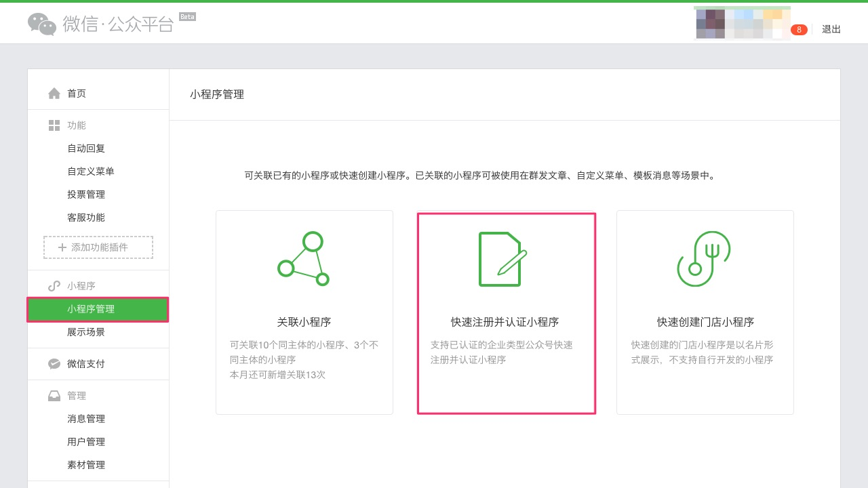Click the account avatar thumbnail at top right
This screenshot has width=868, height=488.
[711, 22]
